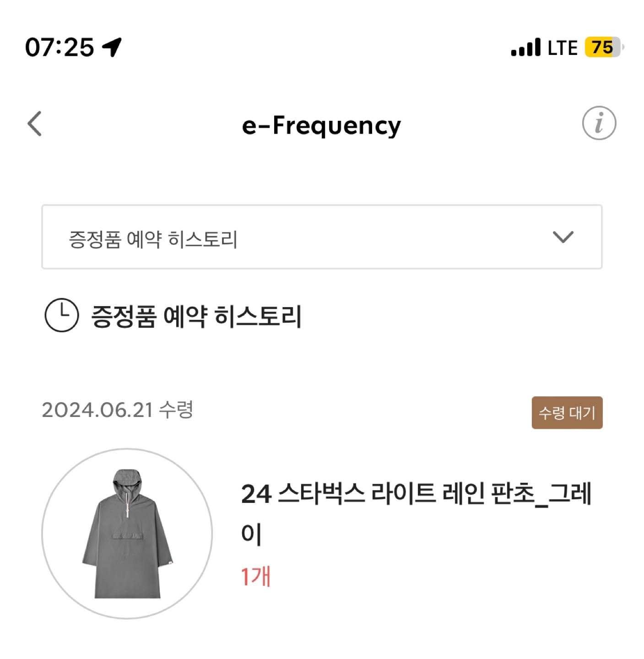The width and height of the screenshot is (644, 659).
Task: Click the 수령 대기 status badge
Action: pos(567,413)
